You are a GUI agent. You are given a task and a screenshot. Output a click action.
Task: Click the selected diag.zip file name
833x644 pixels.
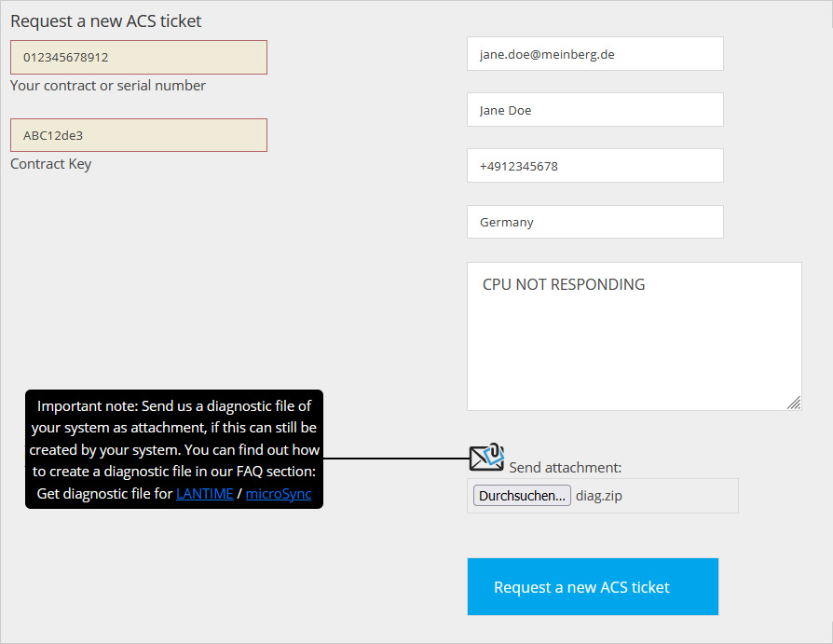pyautogui.click(x=598, y=496)
